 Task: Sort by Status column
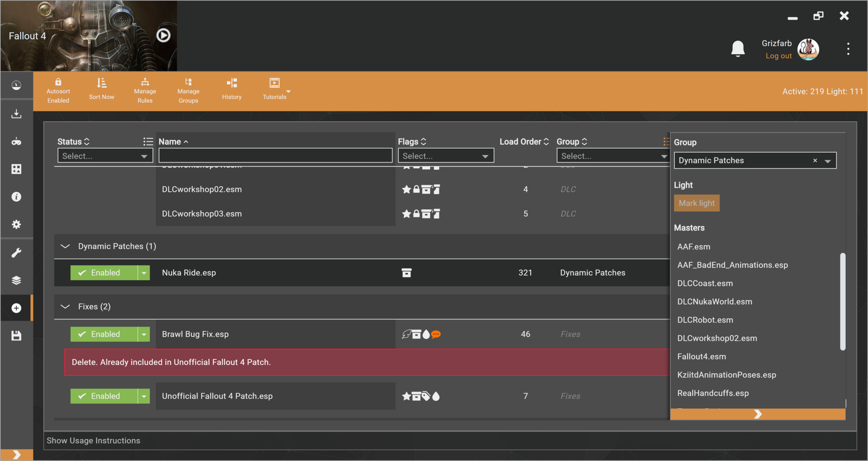click(73, 141)
